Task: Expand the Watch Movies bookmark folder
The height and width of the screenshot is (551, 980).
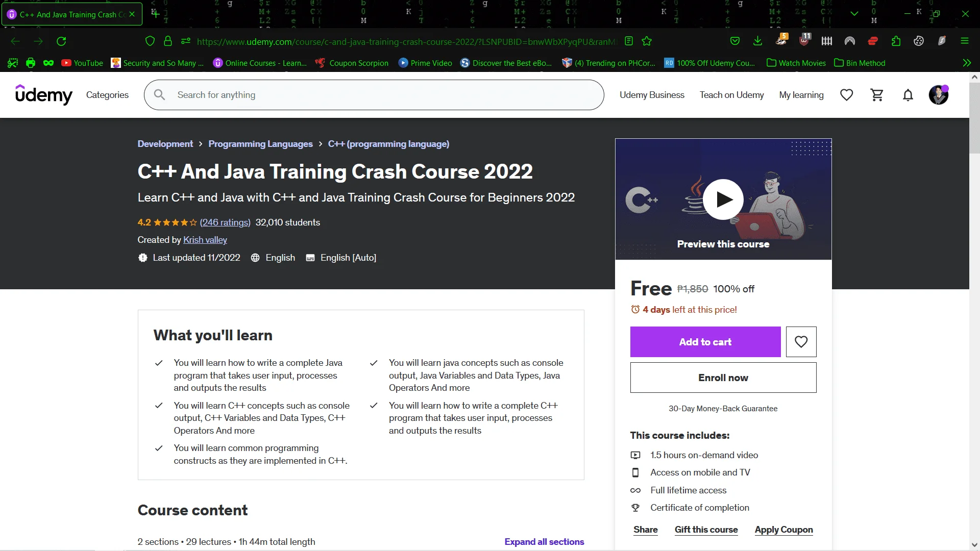Action: coord(796,63)
